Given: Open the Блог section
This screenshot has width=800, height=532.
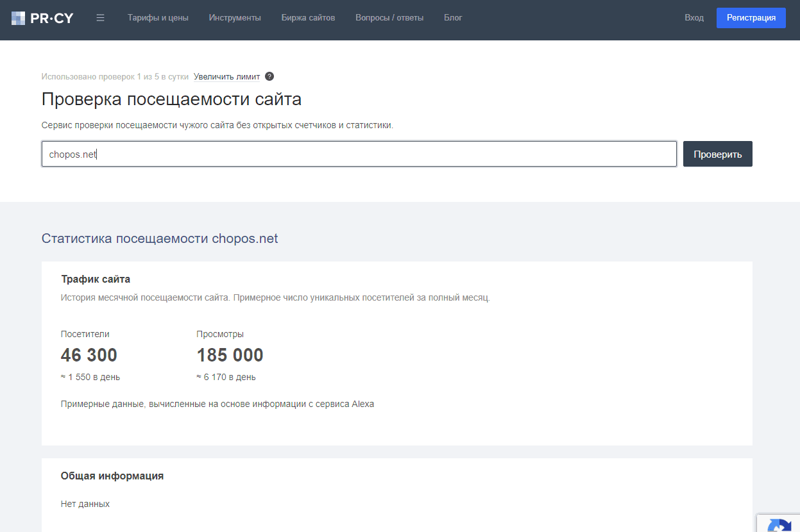Looking at the screenshot, I should click(x=453, y=17).
